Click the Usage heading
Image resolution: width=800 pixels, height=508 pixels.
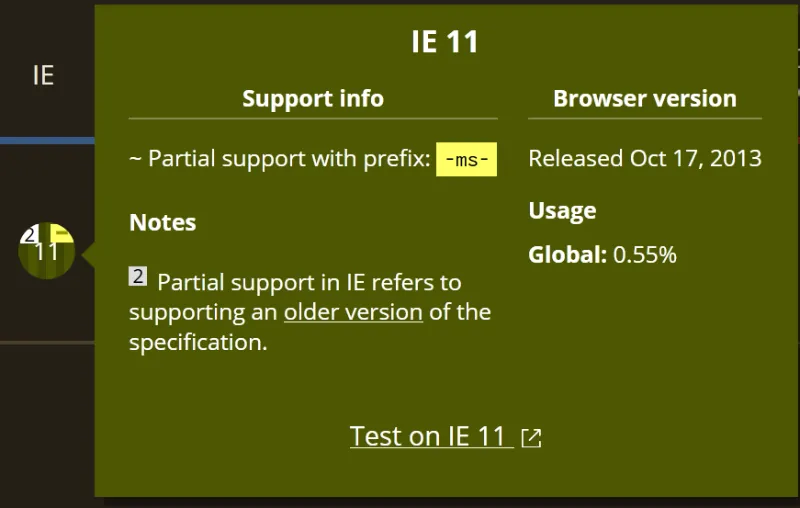pos(562,210)
